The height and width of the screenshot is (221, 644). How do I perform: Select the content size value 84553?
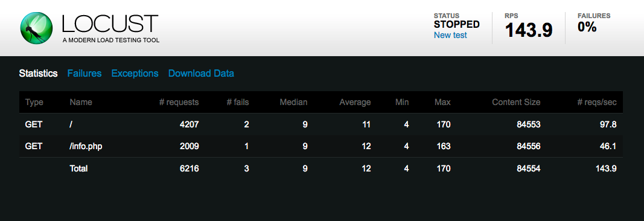(529, 124)
